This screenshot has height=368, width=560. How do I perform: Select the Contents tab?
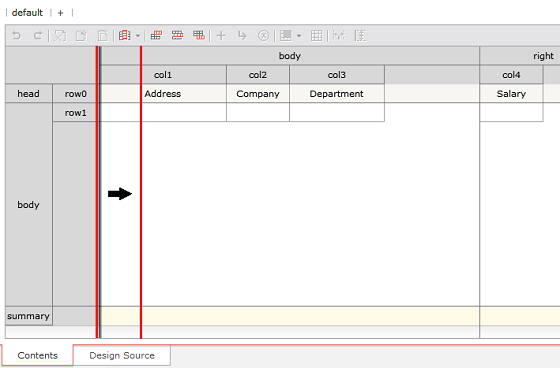click(x=38, y=355)
